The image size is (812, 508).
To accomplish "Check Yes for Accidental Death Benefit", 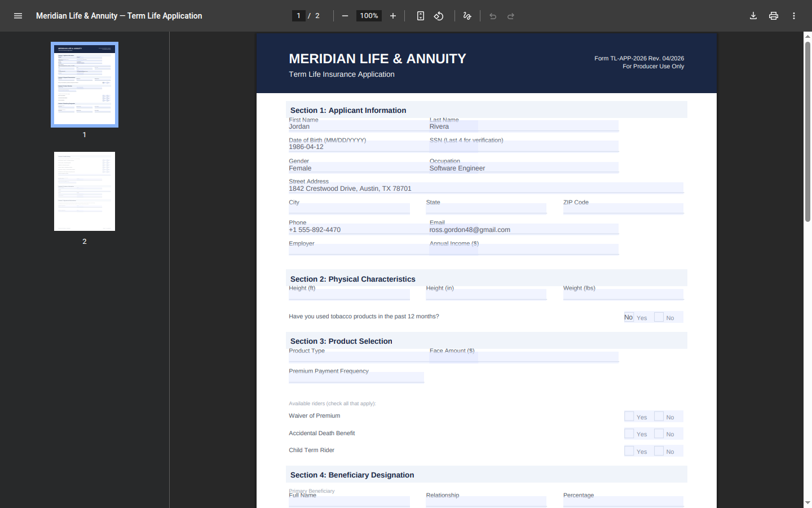I will (x=629, y=433).
